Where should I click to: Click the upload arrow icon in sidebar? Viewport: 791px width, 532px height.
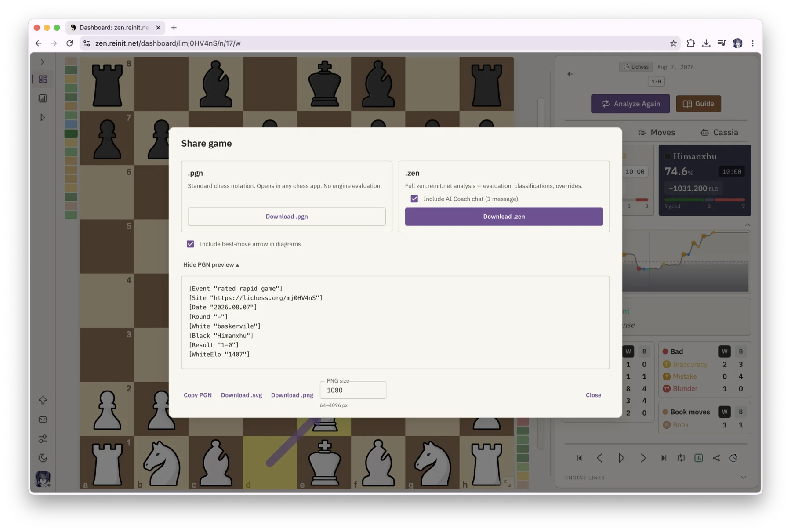click(x=43, y=400)
